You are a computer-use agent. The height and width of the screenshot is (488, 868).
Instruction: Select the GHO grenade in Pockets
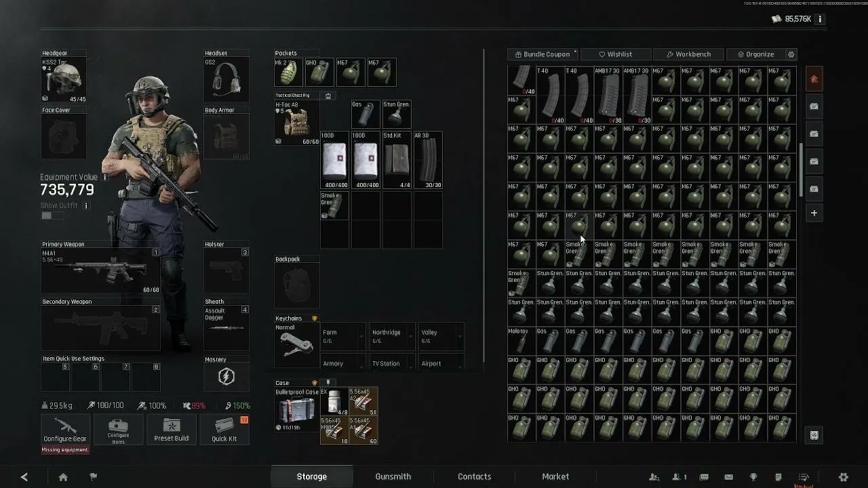[319, 73]
